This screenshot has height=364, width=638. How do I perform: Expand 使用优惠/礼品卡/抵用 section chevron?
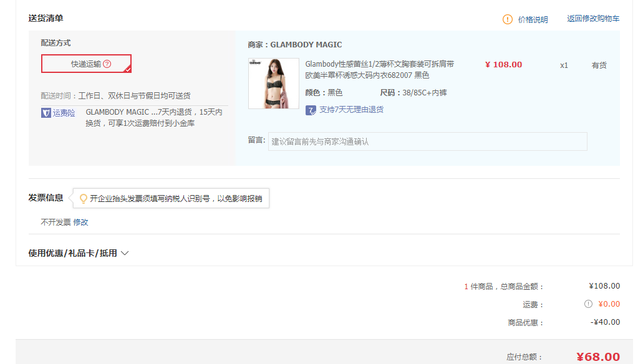click(x=125, y=253)
